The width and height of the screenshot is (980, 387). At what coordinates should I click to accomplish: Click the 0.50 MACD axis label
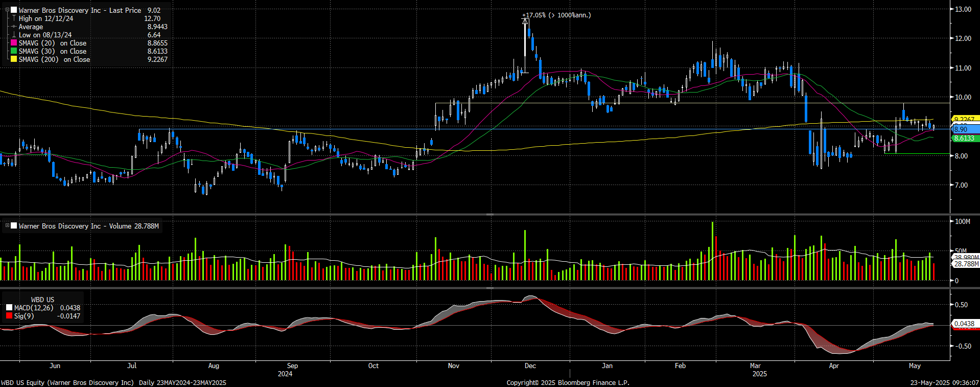[961, 305]
